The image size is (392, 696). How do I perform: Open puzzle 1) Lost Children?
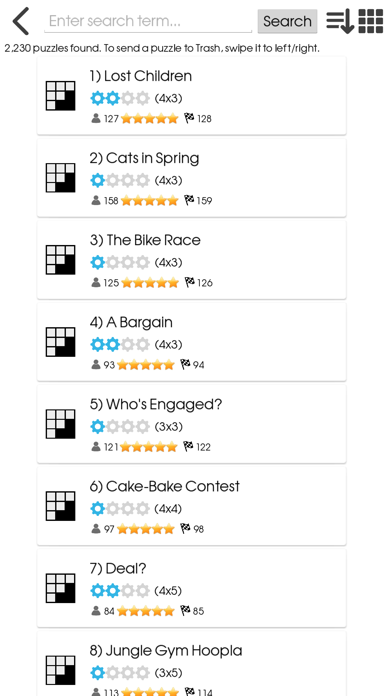[x=192, y=95]
